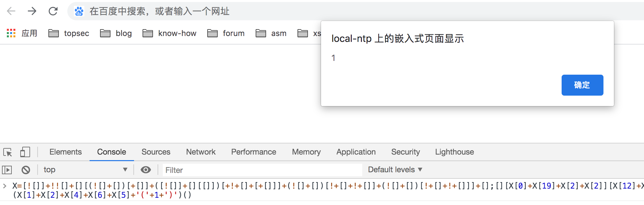Click the alert title local-ntp 上的嵌入式页面显示
Screen dimensions: 644x205
coord(398,39)
